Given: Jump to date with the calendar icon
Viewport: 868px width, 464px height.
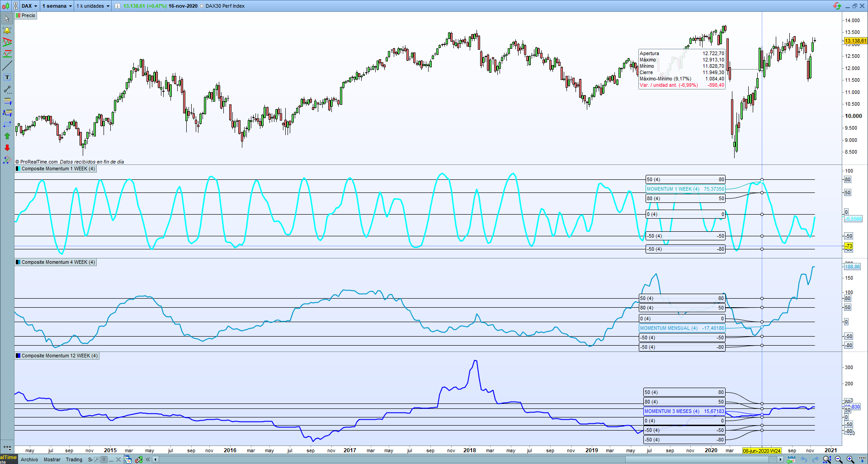Looking at the screenshot, I should [x=791, y=459].
